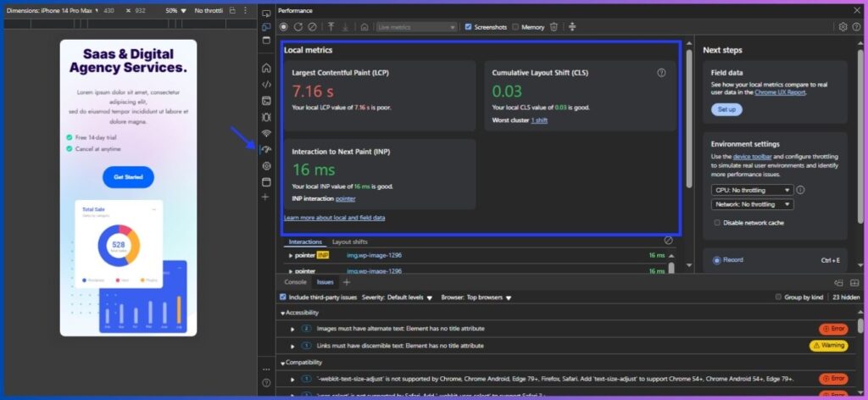Screen dimensions: 868x400
Task: Check Disable network cache option
Action: coord(717,223)
